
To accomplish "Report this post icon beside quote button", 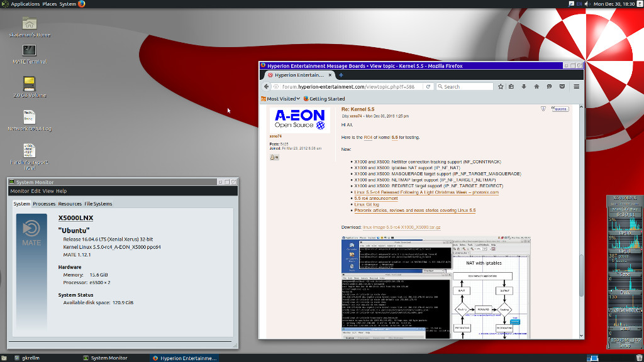I will pyautogui.click(x=543, y=109).
